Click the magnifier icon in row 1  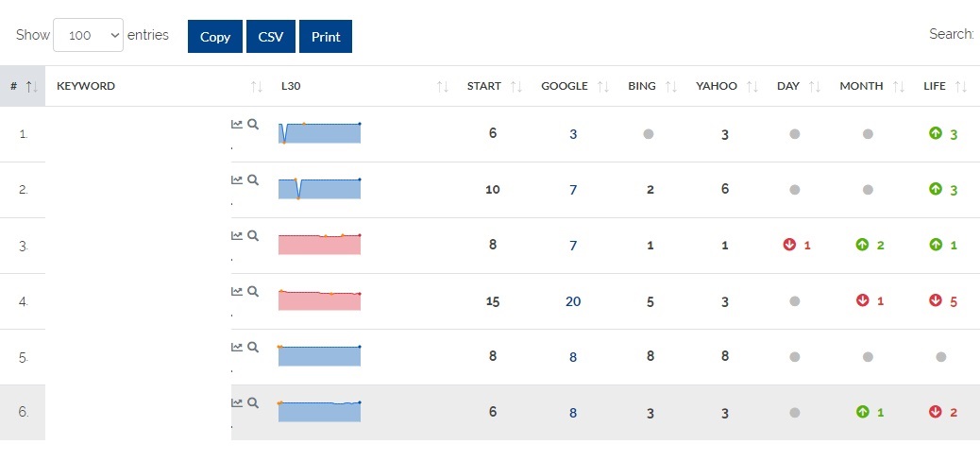pyautogui.click(x=252, y=124)
